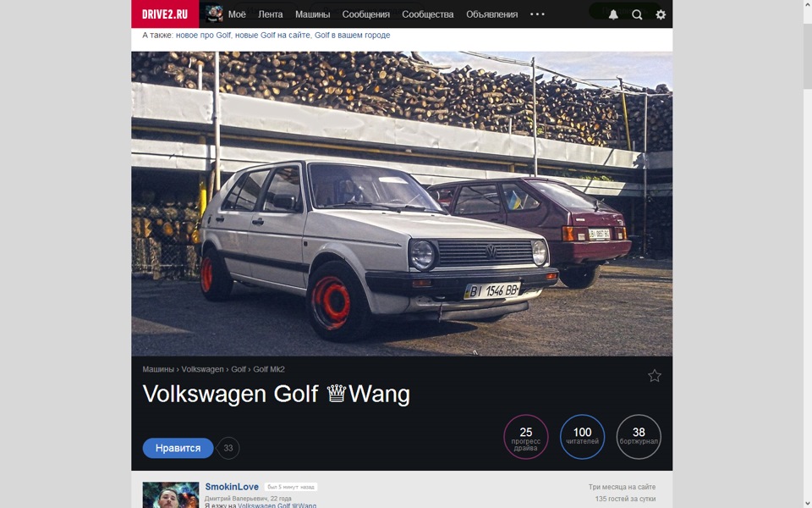Expand the three-dots more menu
This screenshot has width=812, height=508.
click(538, 14)
